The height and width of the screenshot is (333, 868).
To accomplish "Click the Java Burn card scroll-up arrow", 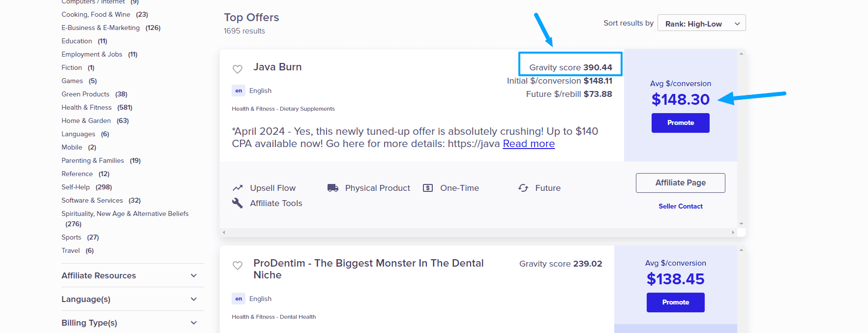I will point(741,54).
